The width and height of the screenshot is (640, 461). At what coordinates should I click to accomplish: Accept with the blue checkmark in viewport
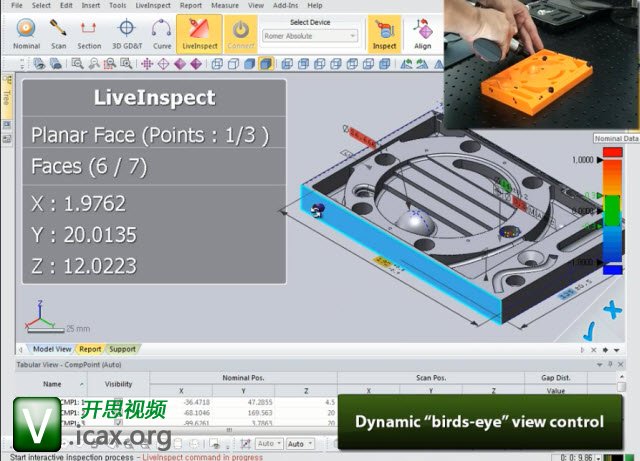click(x=589, y=332)
